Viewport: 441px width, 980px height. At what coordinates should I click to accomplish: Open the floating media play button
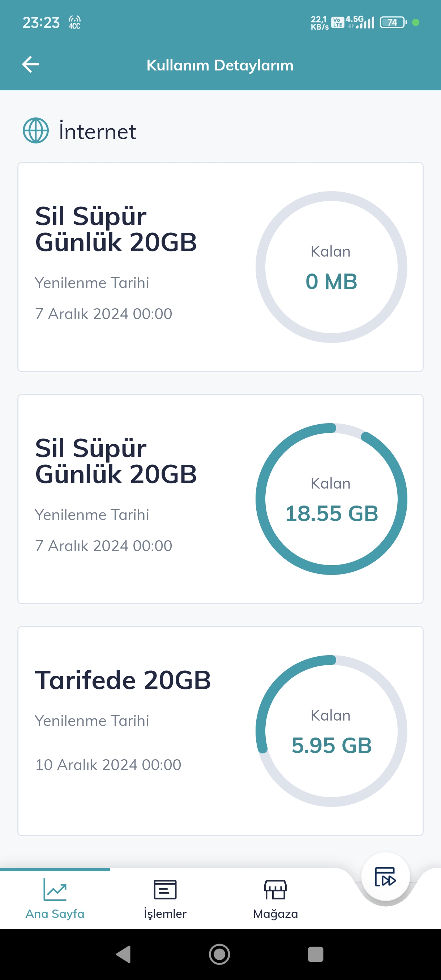click(385, 877)
